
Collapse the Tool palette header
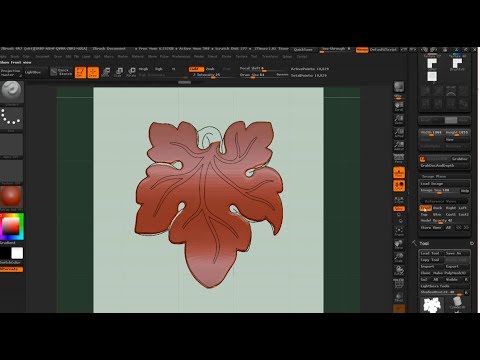pyautogui.click(x=424, y=243)
